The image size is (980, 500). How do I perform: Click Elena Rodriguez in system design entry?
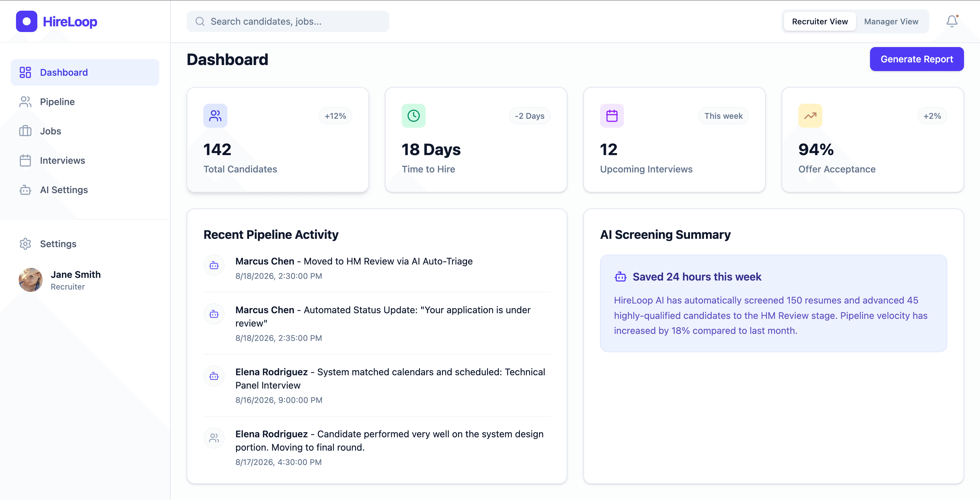271,434
